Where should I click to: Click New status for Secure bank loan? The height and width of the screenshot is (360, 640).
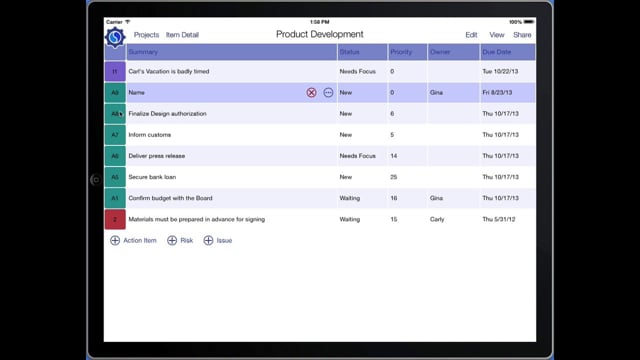(345, 177)
